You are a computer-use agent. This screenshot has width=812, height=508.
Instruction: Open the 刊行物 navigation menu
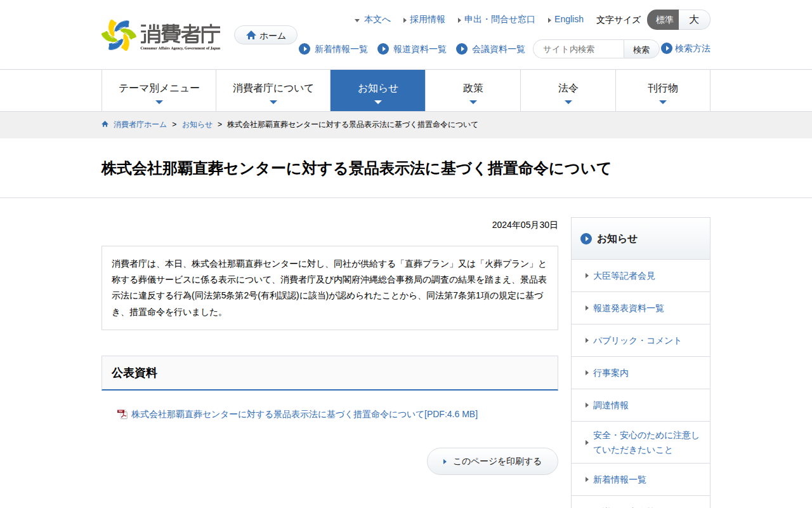(662, 91)
